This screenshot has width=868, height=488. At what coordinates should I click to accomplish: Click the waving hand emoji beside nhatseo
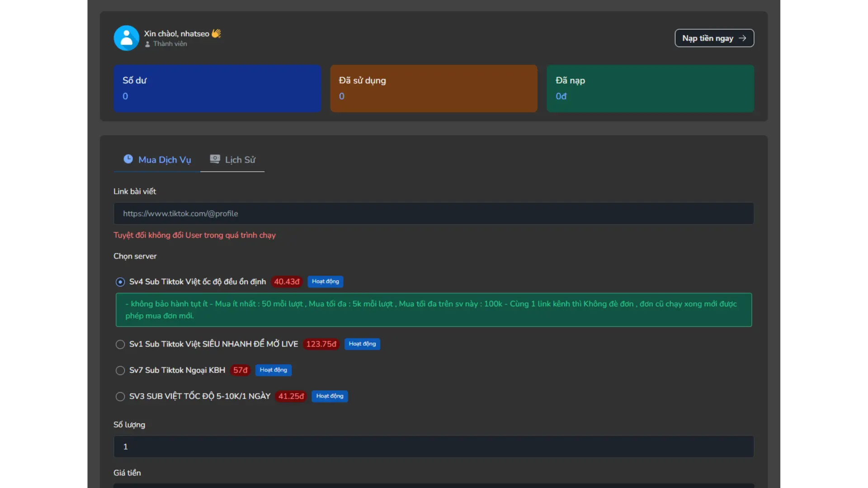(x=216, y=33)
